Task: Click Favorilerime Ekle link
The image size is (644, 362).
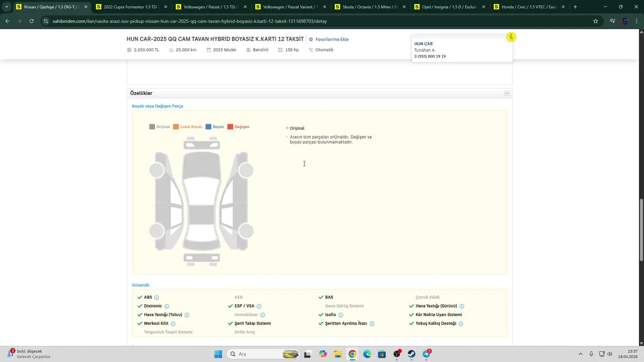Action: click(x=332, y=39)
